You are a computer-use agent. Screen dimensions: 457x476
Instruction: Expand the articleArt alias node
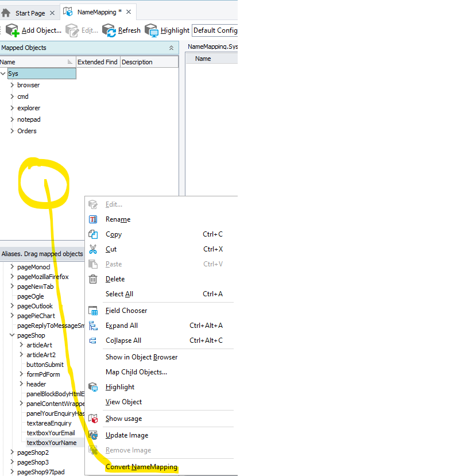21,345
